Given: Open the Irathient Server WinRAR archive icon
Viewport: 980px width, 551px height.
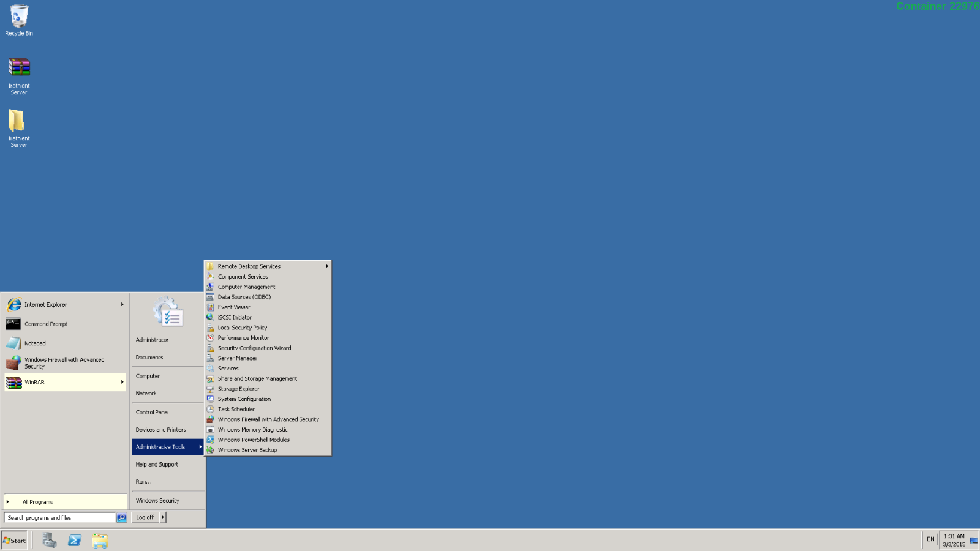Looking at the screenshot, I should click(19, 67).
